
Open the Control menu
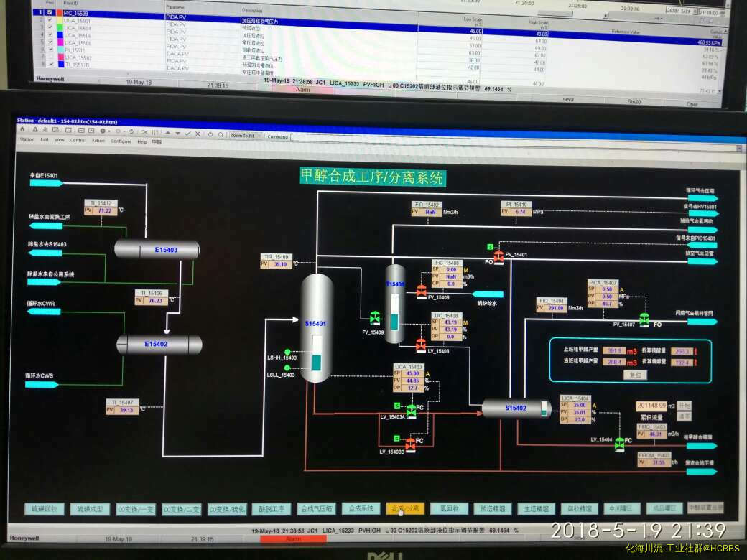point(78,141)
